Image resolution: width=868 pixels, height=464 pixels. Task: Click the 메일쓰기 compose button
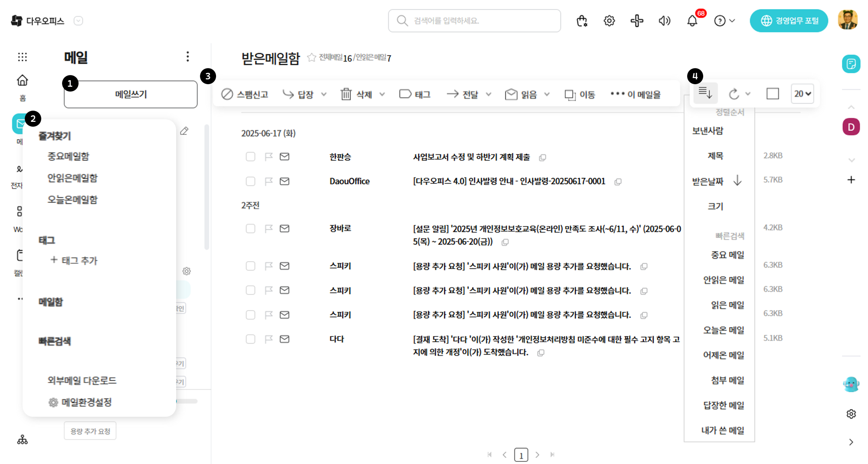(x=131, y=94)
